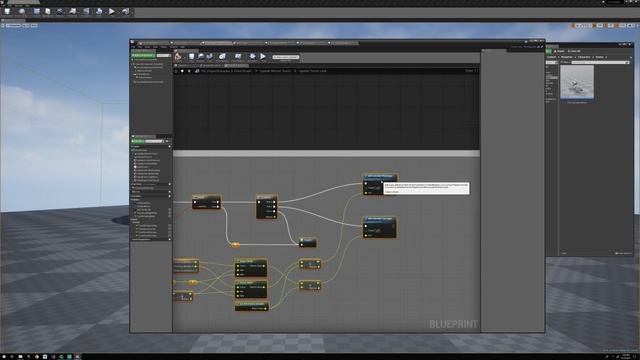Viewport: 640px width, 360px height.
Task: Click Build icon in main editor toolbar
Action: pyautogui.click(x=99, y=12)
